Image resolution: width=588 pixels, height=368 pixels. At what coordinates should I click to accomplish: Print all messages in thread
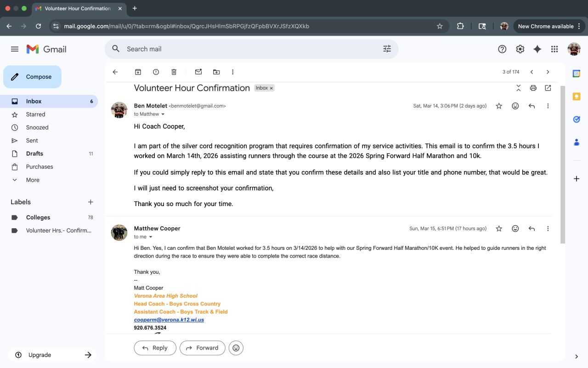533,88
